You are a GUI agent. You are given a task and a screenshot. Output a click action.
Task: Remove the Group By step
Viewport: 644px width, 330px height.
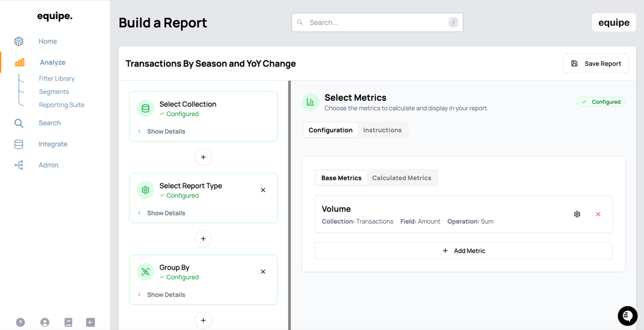click(263, 272)
